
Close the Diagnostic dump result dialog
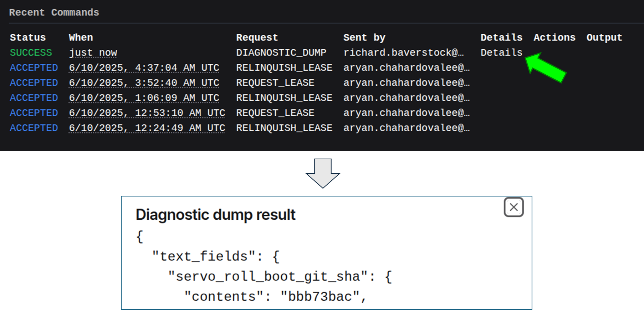[513, 207]
